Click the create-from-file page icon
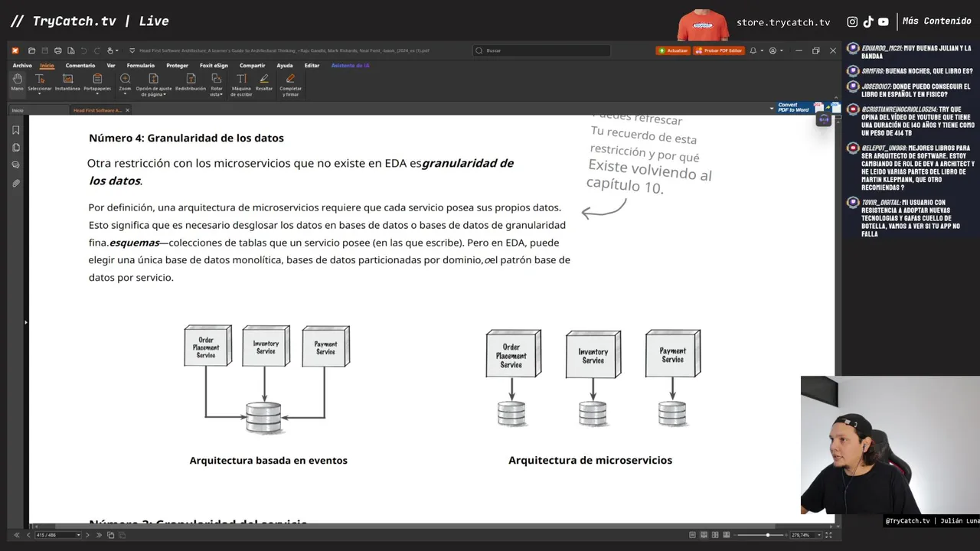Viewport: 980px width, 551px height. [70, 51]
